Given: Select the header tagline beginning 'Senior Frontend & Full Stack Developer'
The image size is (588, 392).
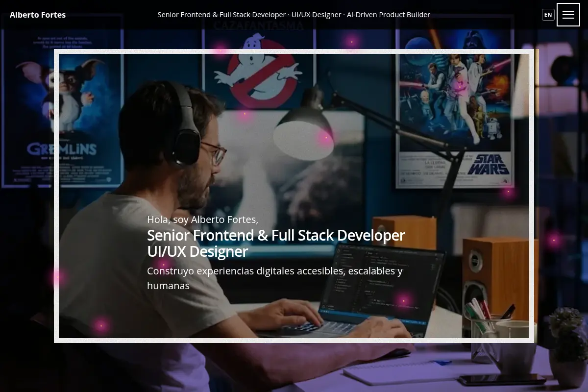Looking at the screenshot, I should coord(294,15).
